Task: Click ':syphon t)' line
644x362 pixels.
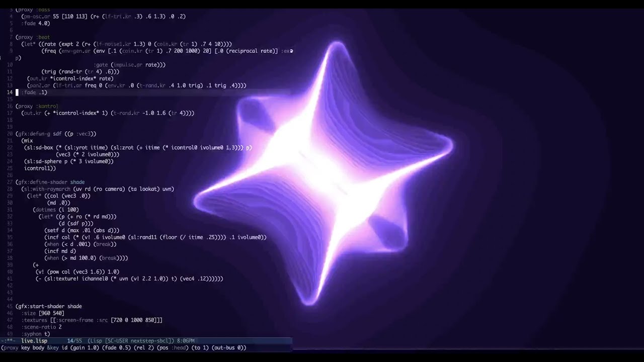Action: point(36,334)
